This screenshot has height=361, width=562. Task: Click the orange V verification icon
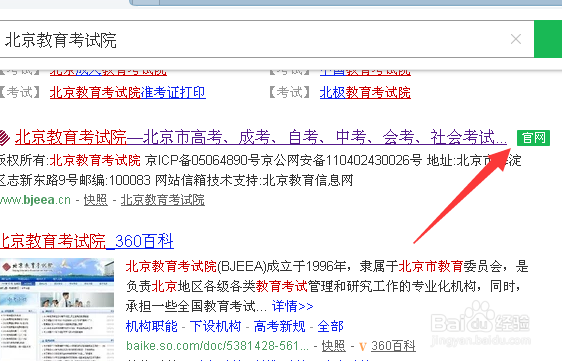coord(363,346)
